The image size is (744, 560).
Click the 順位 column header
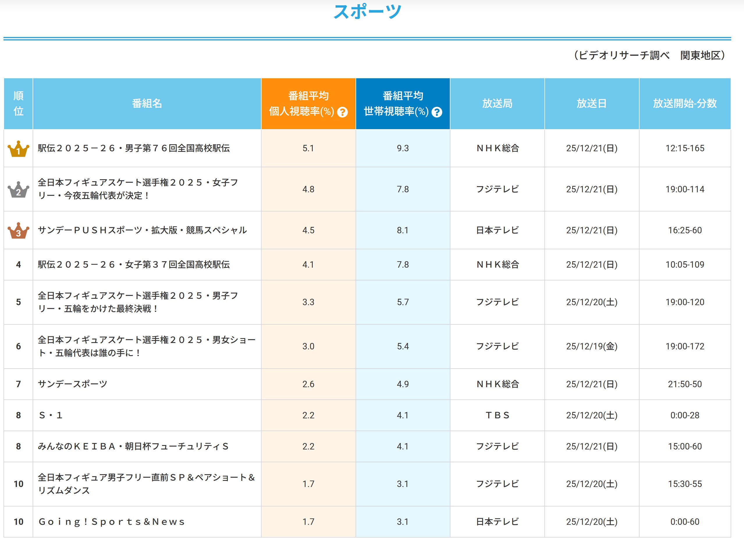18,104
